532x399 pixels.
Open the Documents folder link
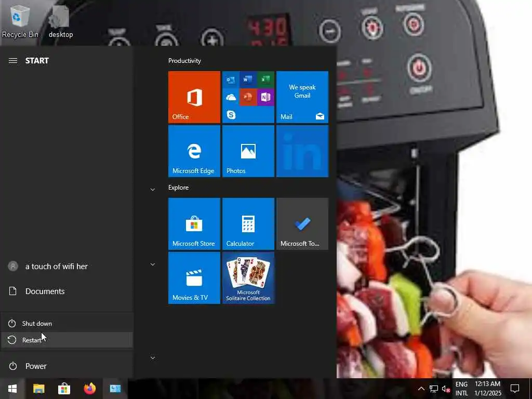(66, 291)
